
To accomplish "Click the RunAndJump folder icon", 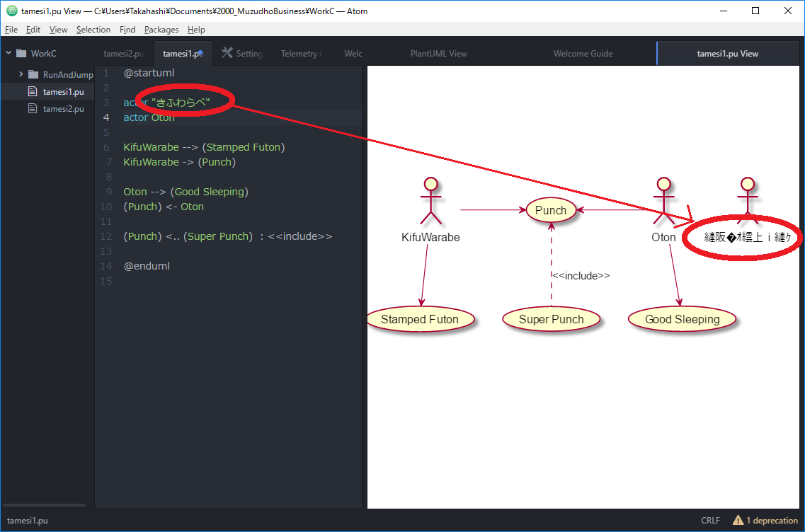I will coord(33,74).
